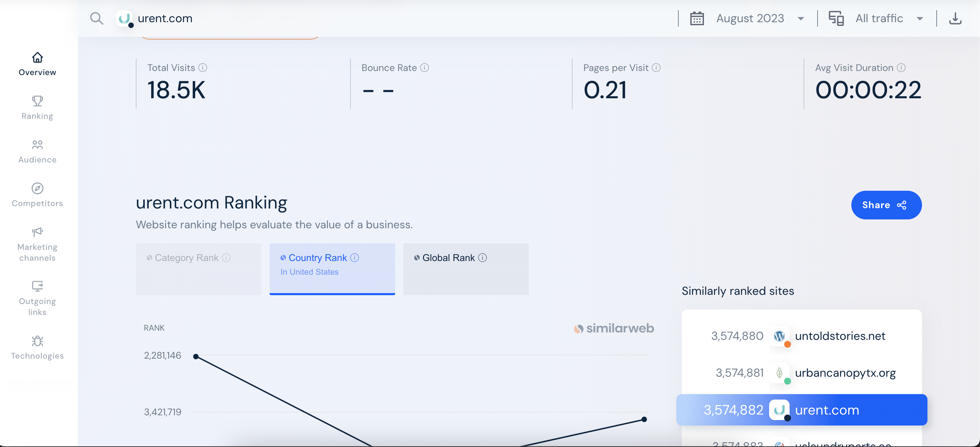The width and height of the screenshot is (980, 447).
Task: Open Marketing channels megaphone icon
Action: tap(37, 232)
